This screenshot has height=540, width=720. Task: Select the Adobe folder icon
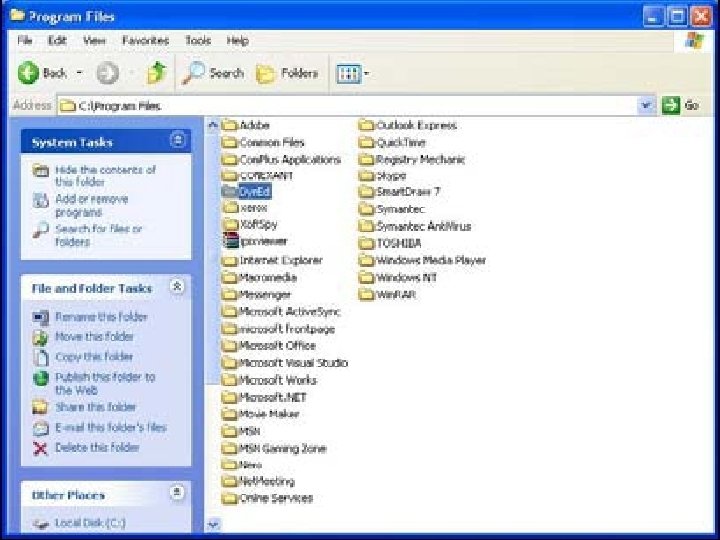click(x=229, y=125)
